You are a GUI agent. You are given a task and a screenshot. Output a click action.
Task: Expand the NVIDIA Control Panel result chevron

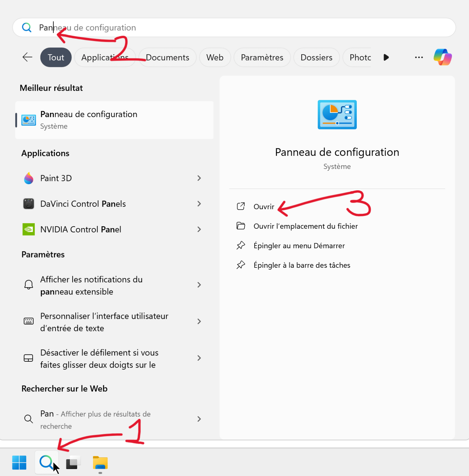[199, 229]
